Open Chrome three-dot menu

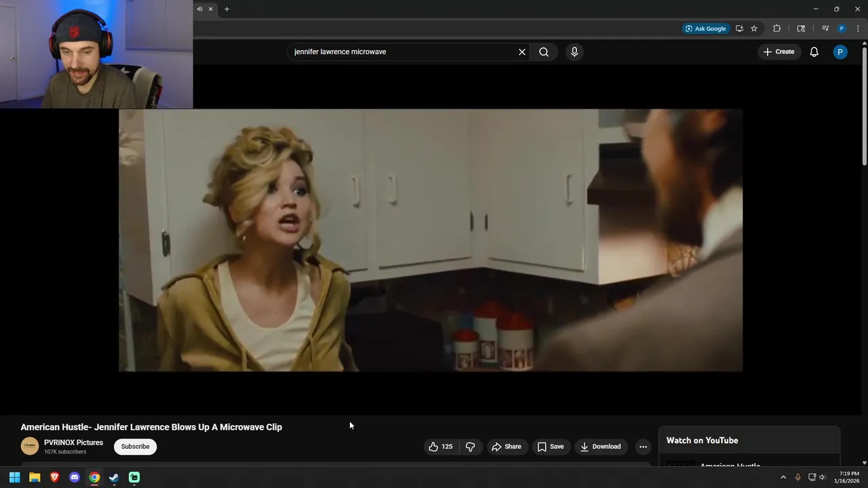[858, 28]
